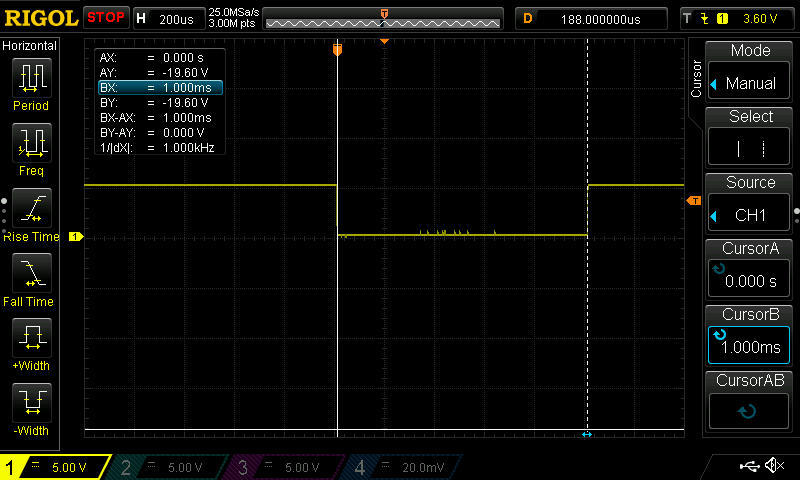Click the trigger level 3.60 V readout
Screen dimensions: 800x480
click(760, 19)
